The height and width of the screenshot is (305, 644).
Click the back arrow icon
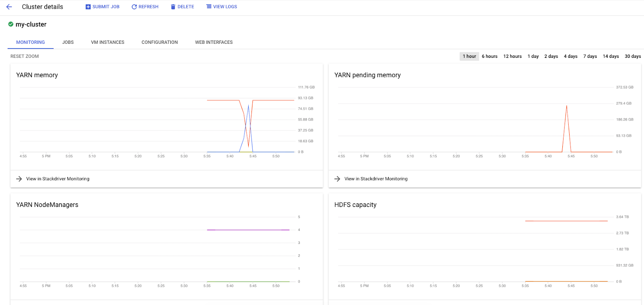click(9, 7)
